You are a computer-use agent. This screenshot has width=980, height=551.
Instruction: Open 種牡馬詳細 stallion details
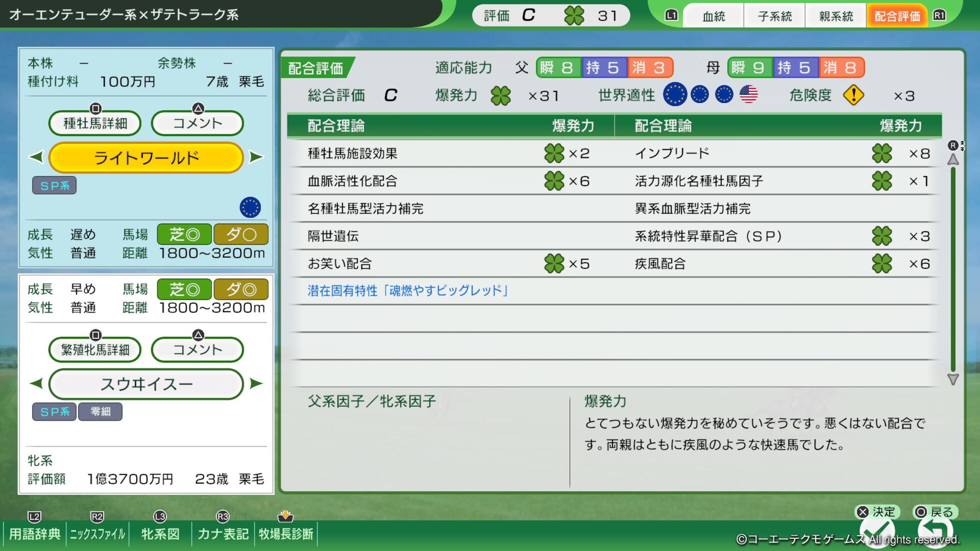coord(95,123)
